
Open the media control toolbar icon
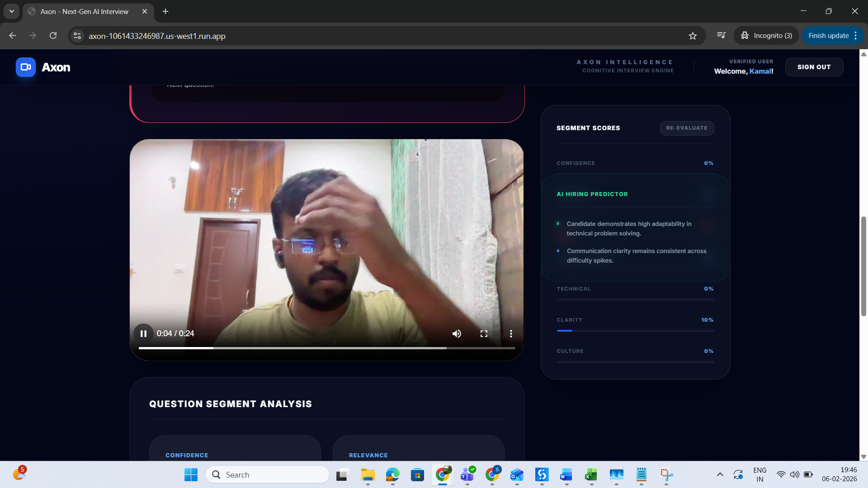[x=721, y=35]
